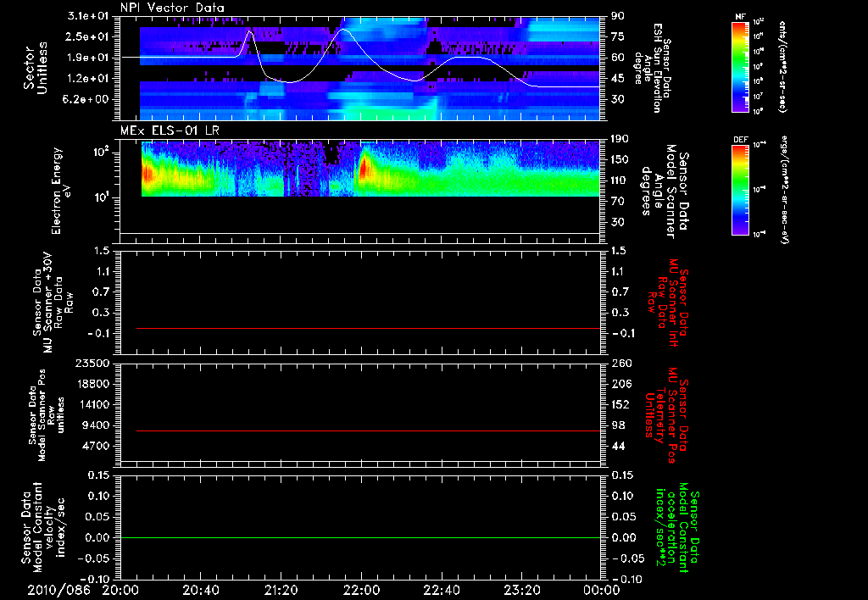Click the 190 scanner angle tick label
The image size is (868, 600).
[620, 139]
